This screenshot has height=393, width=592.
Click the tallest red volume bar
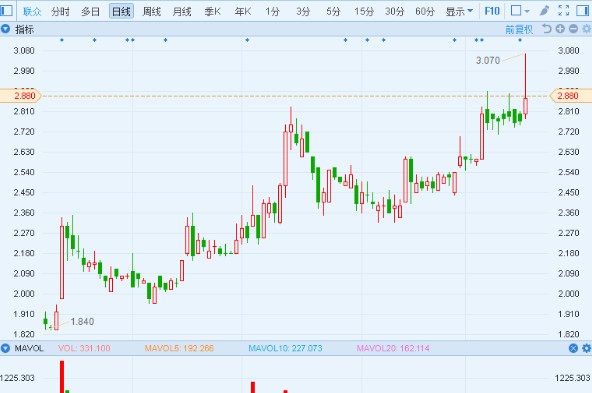point(62,377)
